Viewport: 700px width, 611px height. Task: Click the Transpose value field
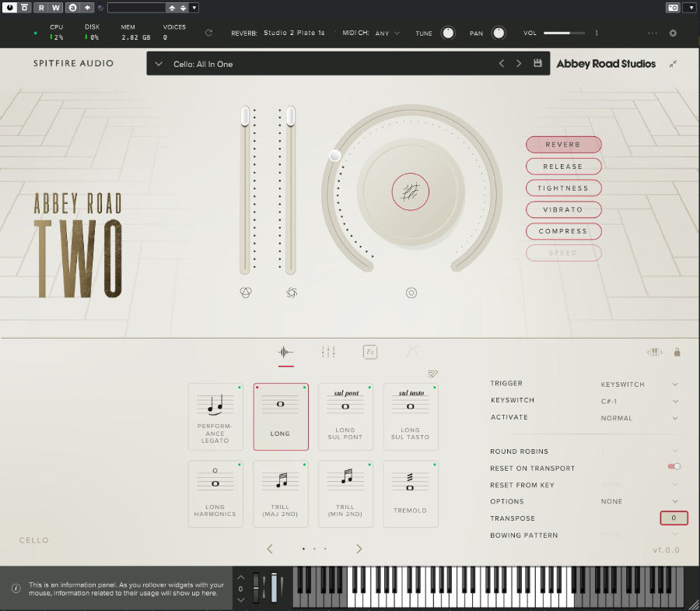(x=674, y=518)
